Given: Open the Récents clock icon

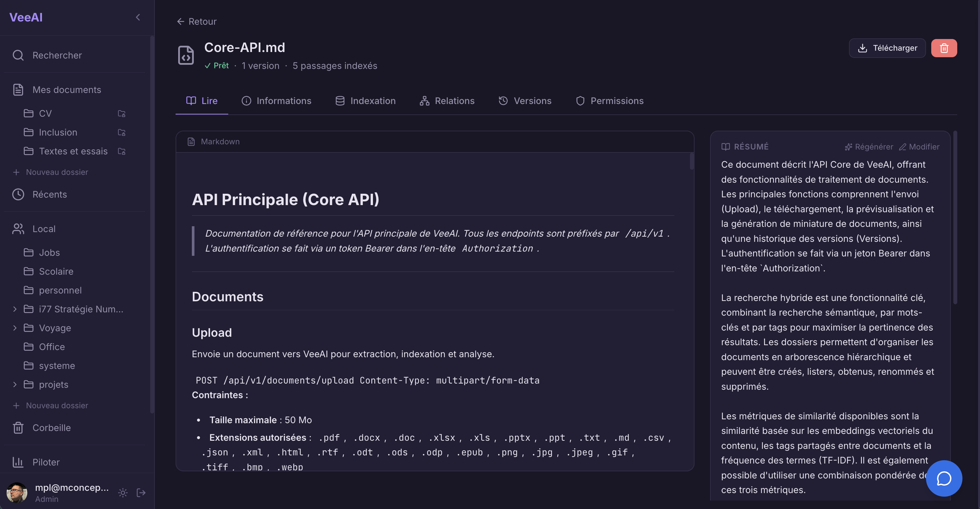Looking at the screenshot, I should [18, 194].
